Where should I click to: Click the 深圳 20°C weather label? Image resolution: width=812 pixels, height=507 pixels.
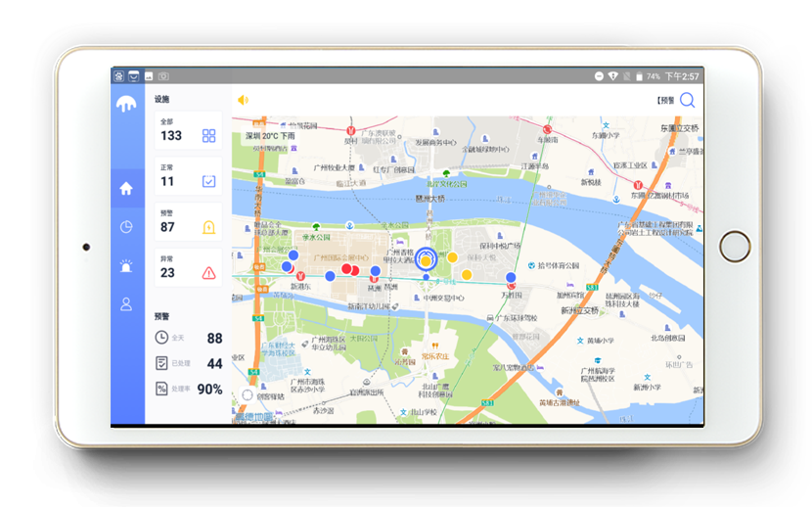point(270,136)
